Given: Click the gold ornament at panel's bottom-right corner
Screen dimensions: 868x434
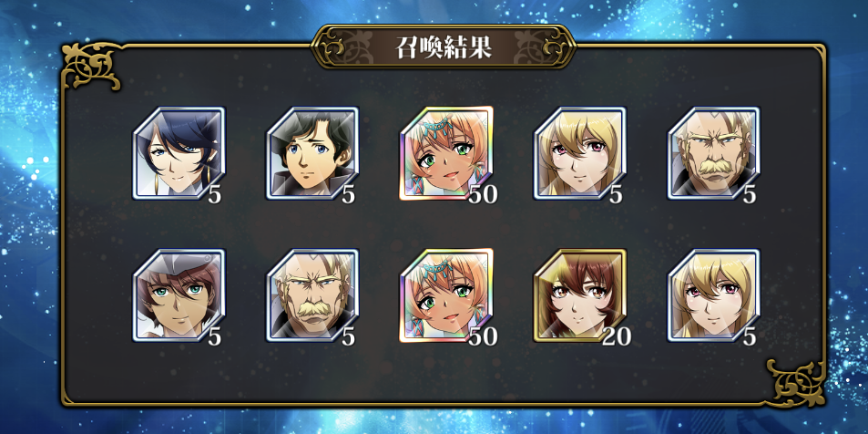Looking at the screenshot, I should 795,383.
